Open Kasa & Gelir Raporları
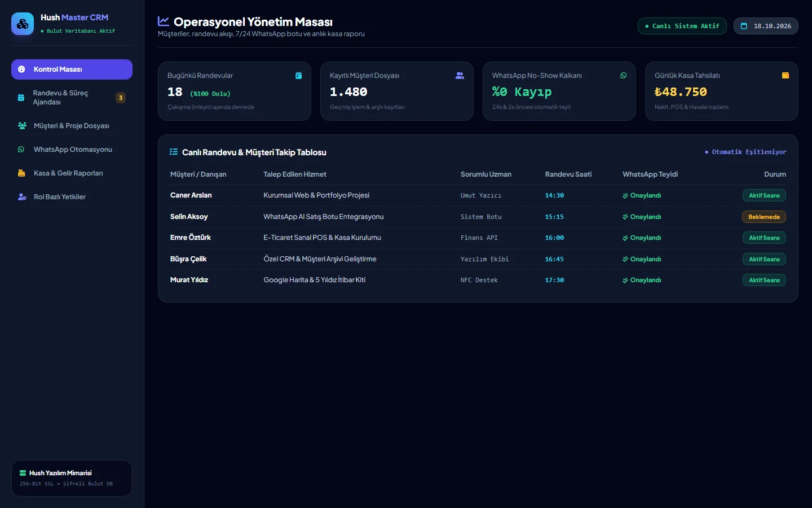 tap(72, 173)
